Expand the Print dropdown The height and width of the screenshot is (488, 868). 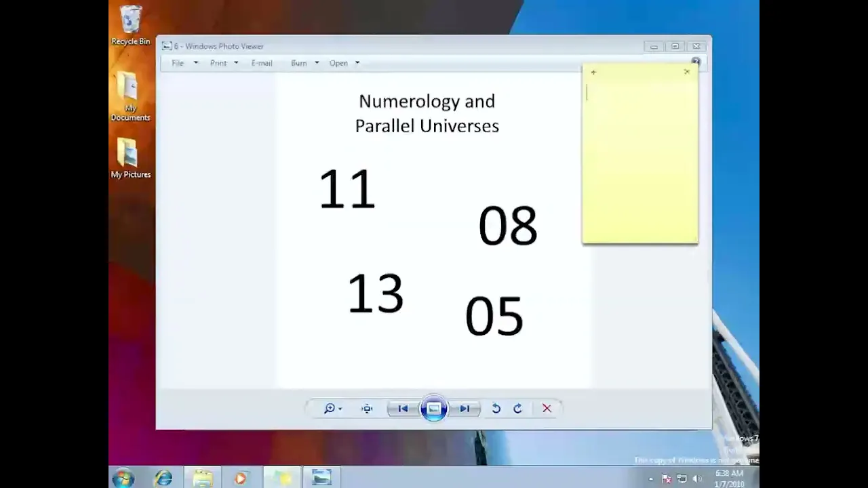236,63
